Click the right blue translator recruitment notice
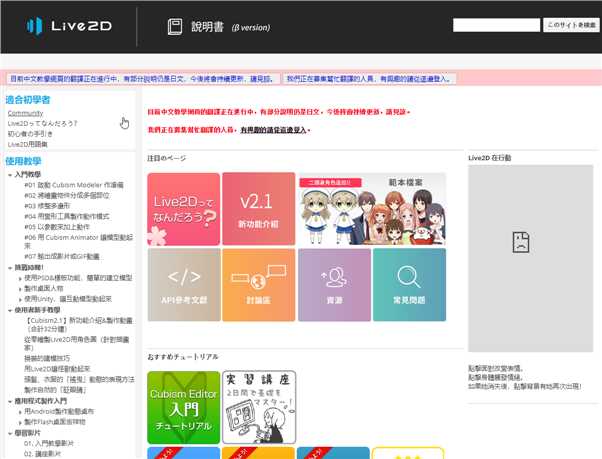 click(x=369, y=79)
